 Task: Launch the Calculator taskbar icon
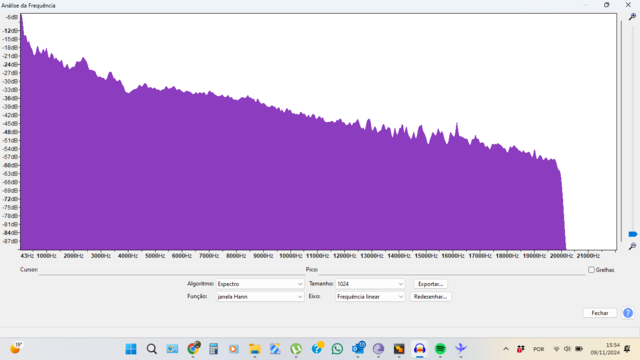(x=213, y=349)
